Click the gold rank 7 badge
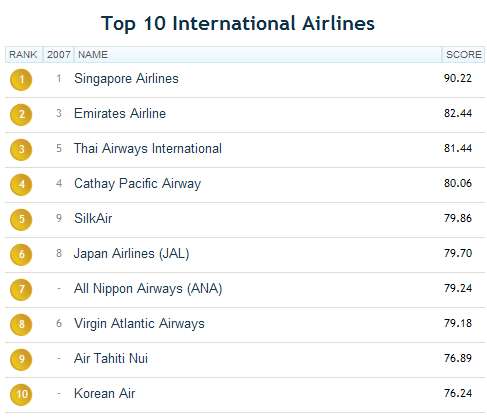The height and width of the screenshot is (419, 487). coord(21,290)
